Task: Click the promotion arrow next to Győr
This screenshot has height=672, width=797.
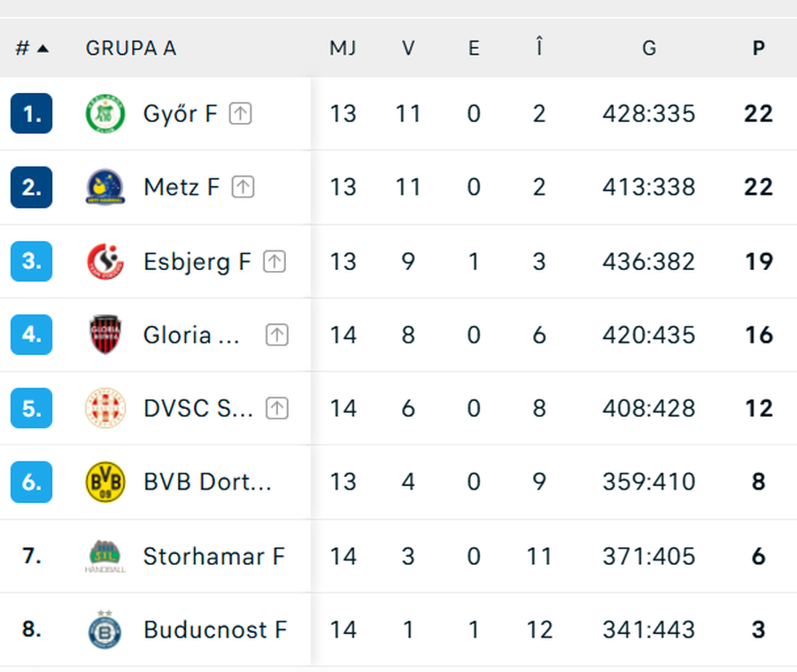Action: 238,113
